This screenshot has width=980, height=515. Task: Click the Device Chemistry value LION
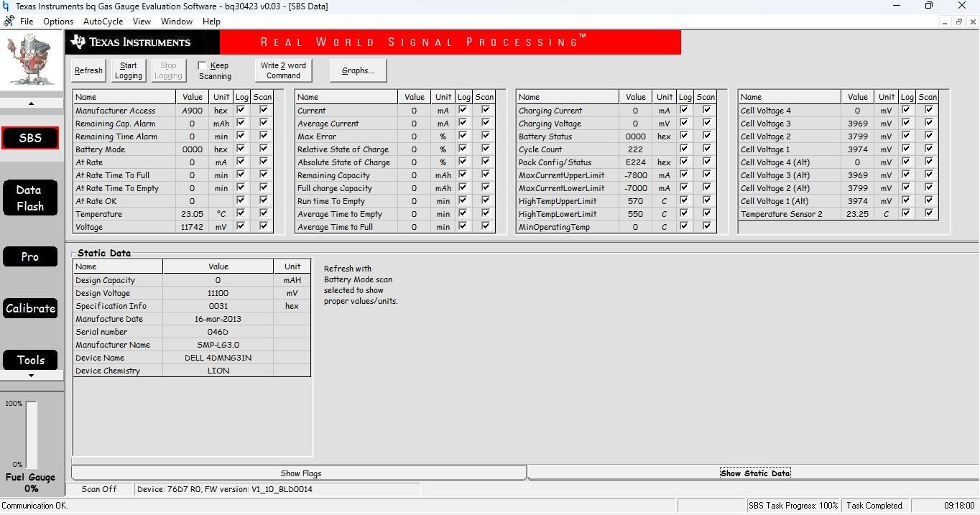[218, 371]
